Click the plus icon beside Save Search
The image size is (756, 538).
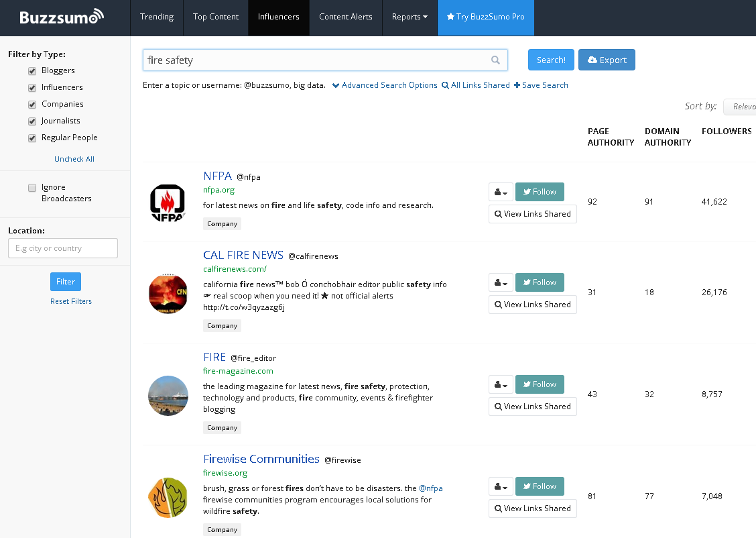[517, 85]
